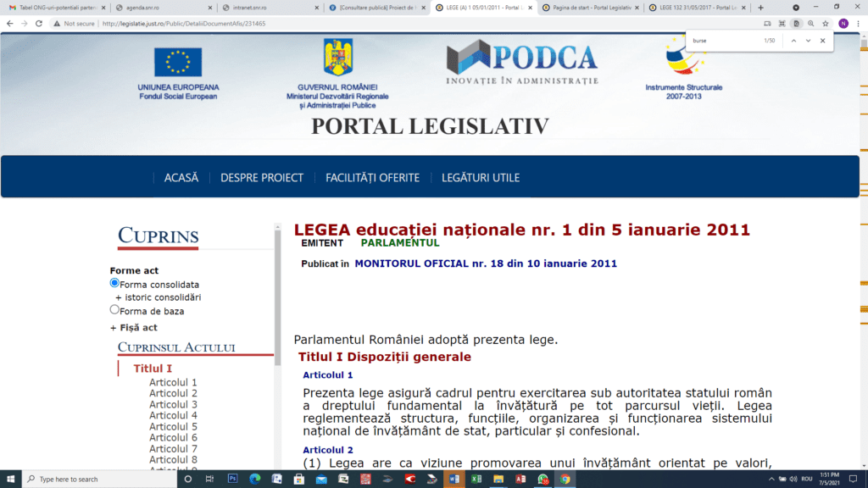
Task: Click the Cuprins sidebar scrollbar
Action: (x=277, y=297)
